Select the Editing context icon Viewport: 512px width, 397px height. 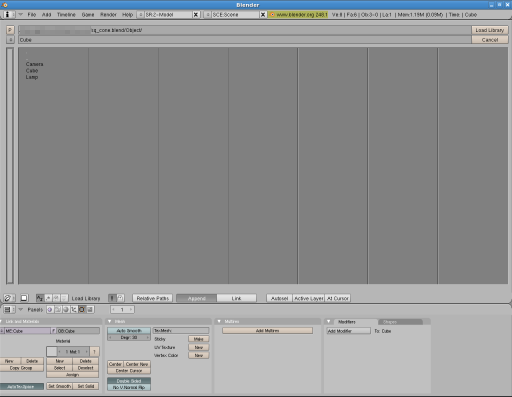(x=82, y=310)
